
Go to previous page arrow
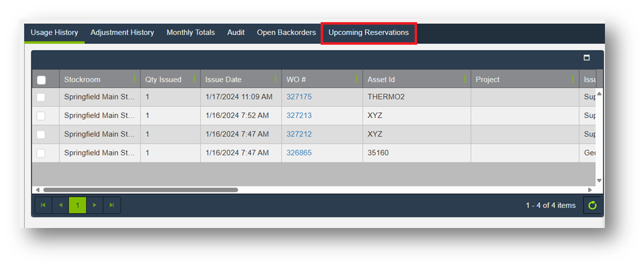(x=60, y=205)
